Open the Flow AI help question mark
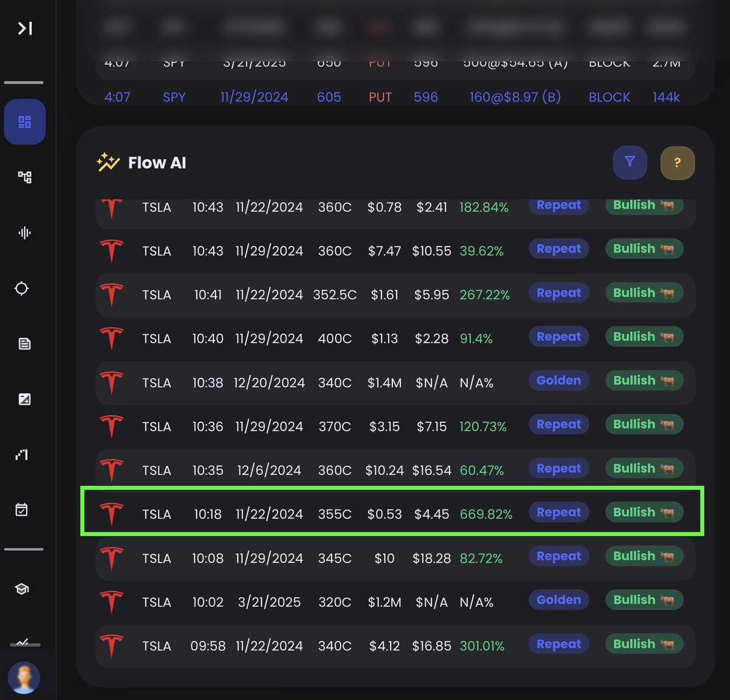The image size is (730, 700). click(x=678, y=163)
